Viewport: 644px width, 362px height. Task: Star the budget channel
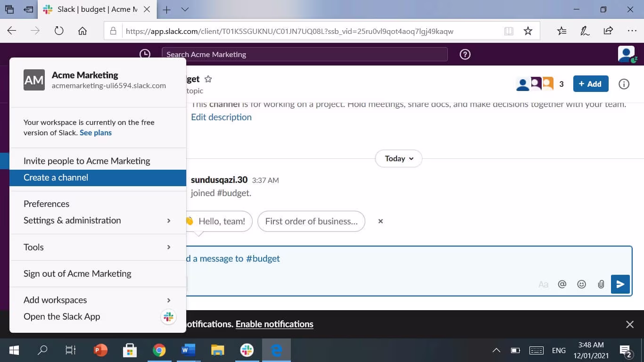coord(208,79)
